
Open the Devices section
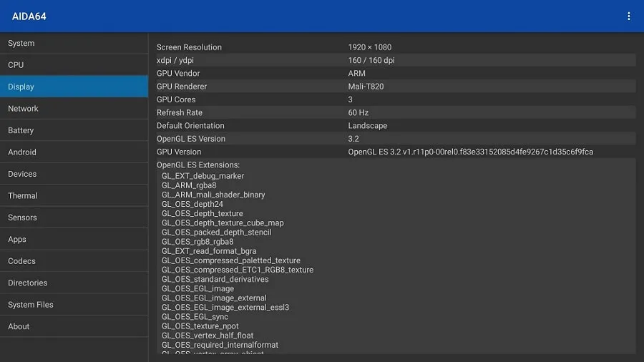[74, 174]
